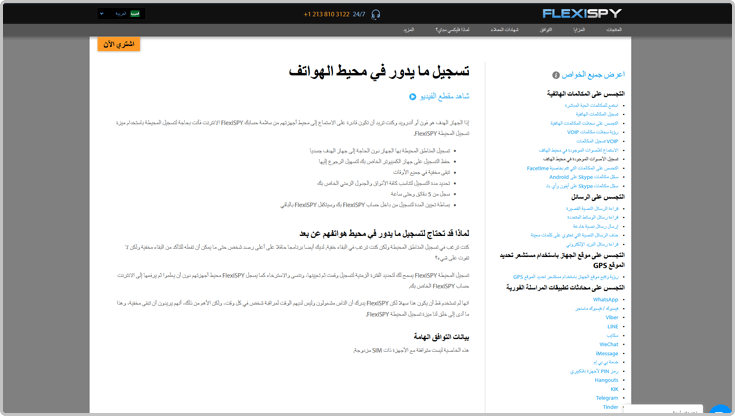Open the Telegram link in sidebar
Viewport: 735px width, 416px height.
click(607, 398)
